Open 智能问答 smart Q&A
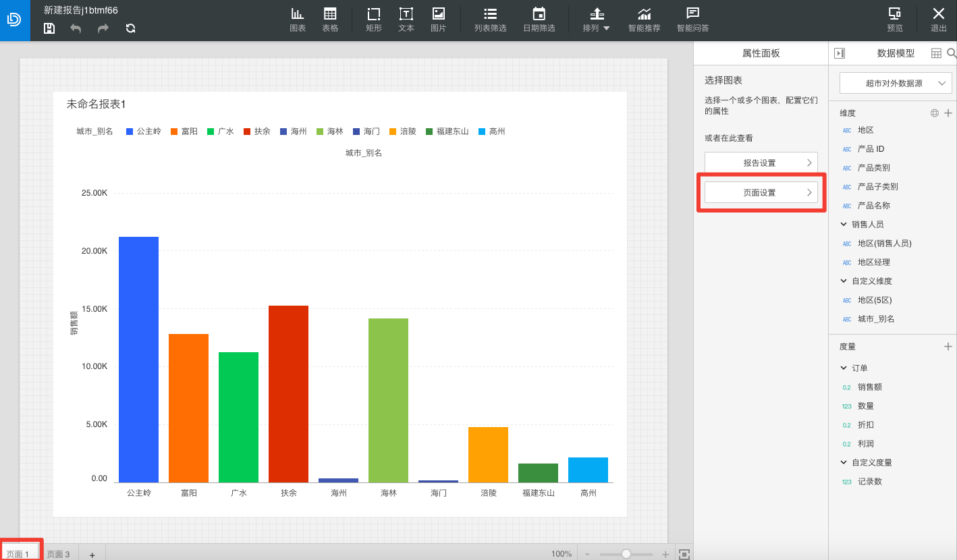 692,20
